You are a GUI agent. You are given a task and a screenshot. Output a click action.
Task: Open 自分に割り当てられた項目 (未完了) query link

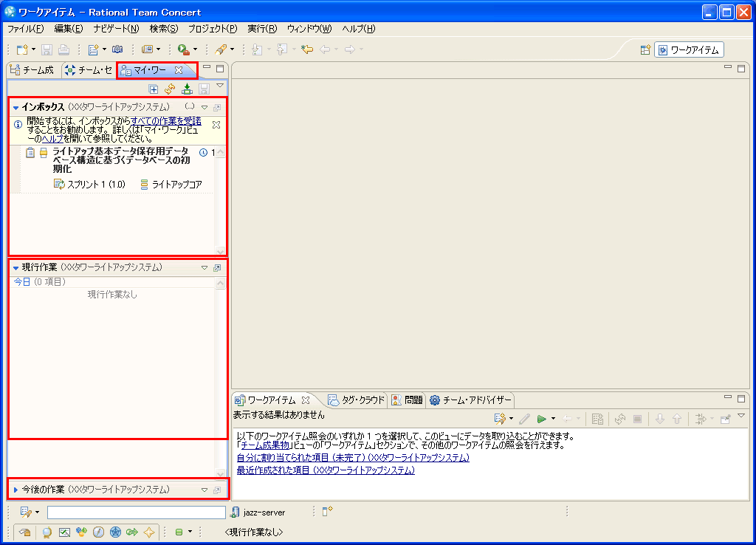tap(353, 458)
